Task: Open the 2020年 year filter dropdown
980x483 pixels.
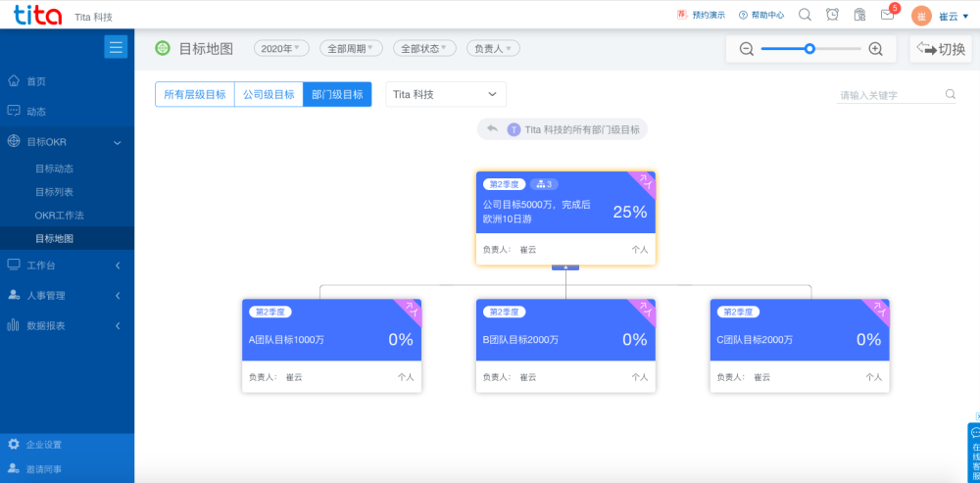Action: pos(281,48)
